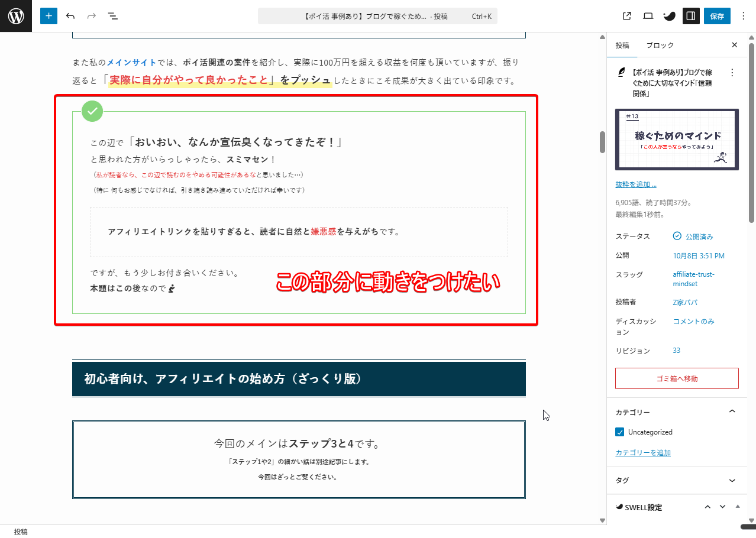
Task: Click the 保存 save button
Action: point(717,16)
